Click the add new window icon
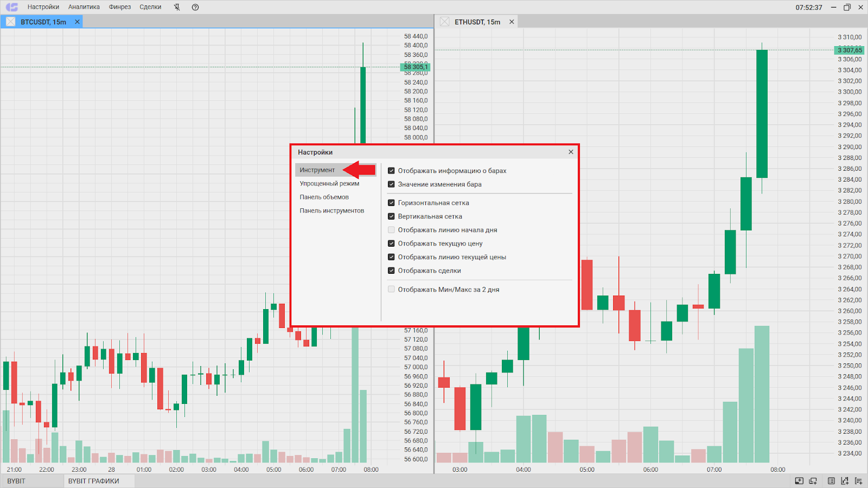 [x=813, y=481]
